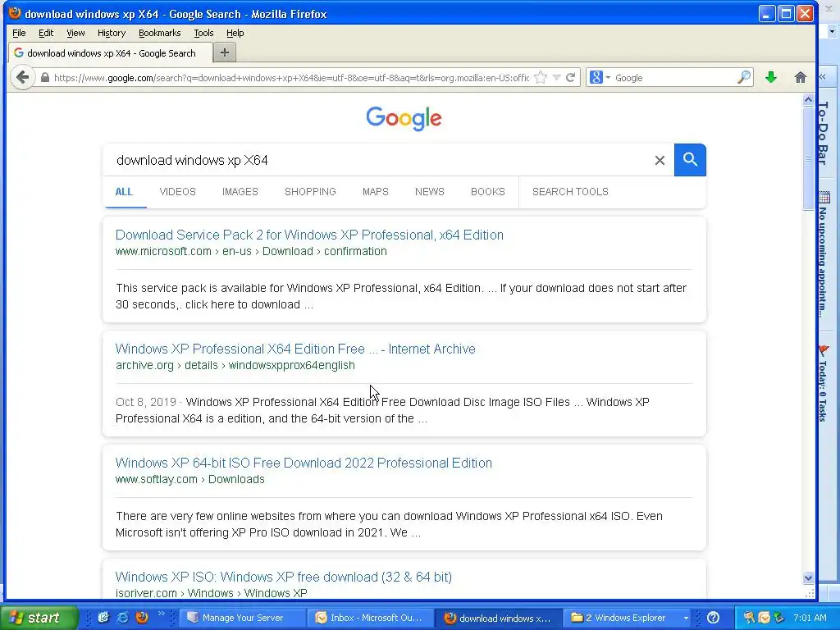
Task: Click the 'www.softlay.com › Downloads' breadcrumb
Action: 189,479
